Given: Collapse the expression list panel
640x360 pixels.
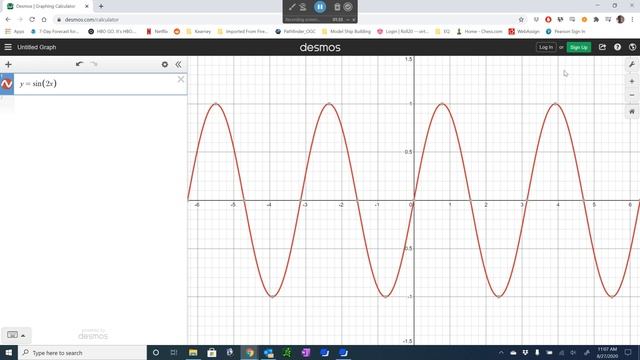Looking at the screenshot, I should [x=178, y=64].
